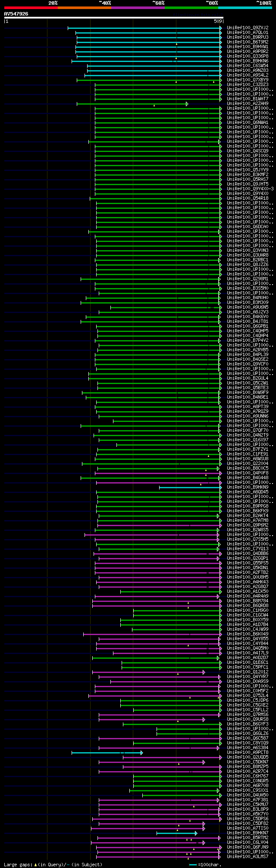Viewport: 276px width, 868px height.
Task: Open hit UniRef100_B9HVW1
Action: pos(248,47)
